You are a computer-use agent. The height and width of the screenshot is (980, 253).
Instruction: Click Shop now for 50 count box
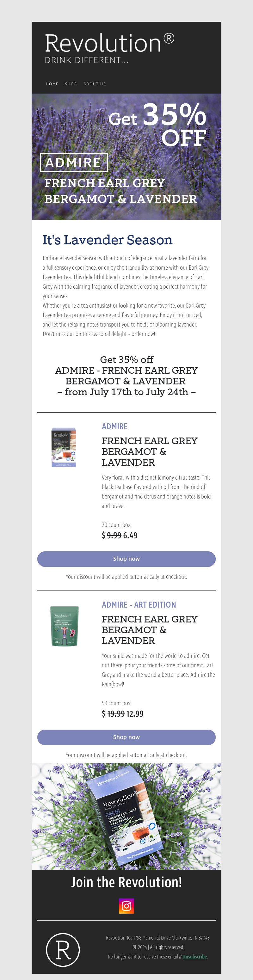(126, 737)
